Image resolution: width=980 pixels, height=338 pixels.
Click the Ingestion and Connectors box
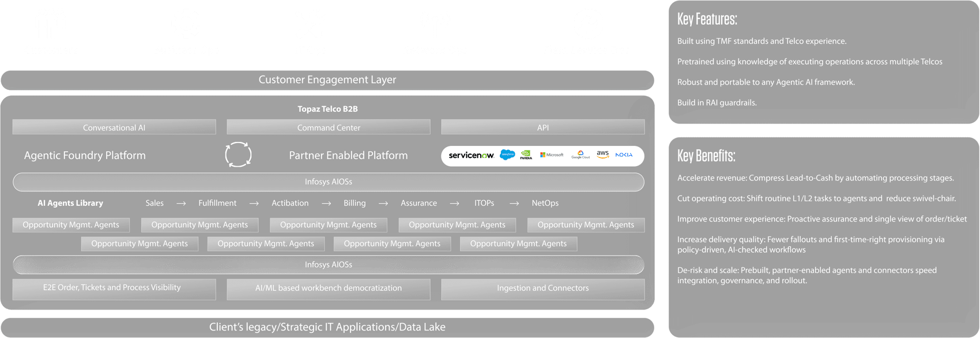click(x=542, y=288)
